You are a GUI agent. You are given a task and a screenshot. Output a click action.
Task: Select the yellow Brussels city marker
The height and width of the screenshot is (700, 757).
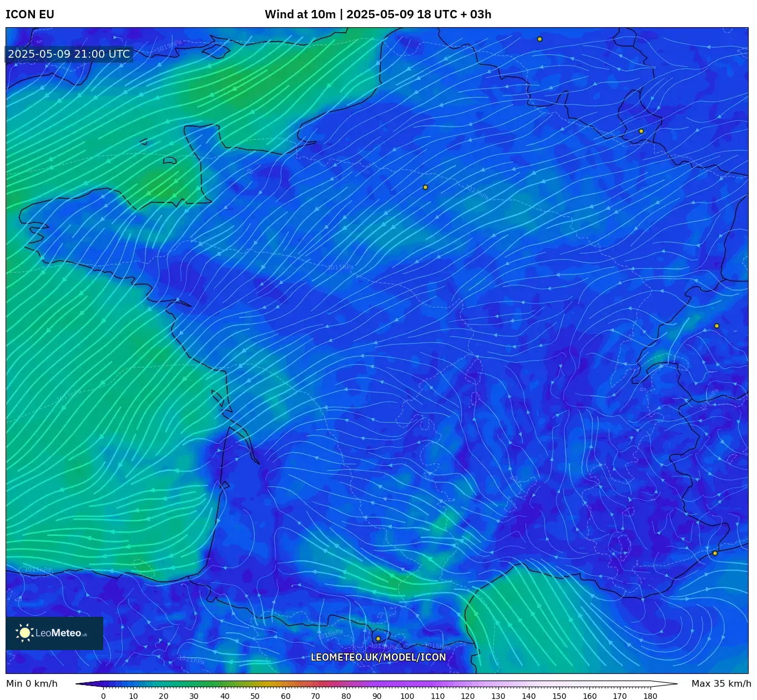(539, 39)
